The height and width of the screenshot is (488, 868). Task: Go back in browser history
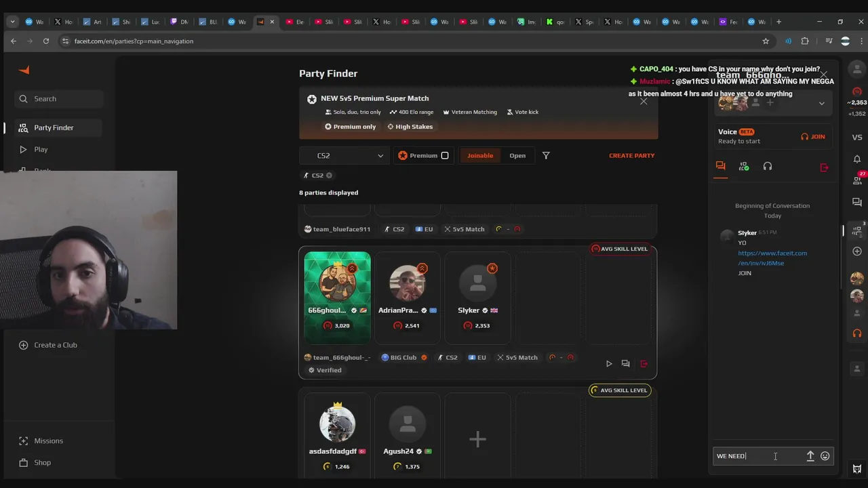(x=14, y=41)
